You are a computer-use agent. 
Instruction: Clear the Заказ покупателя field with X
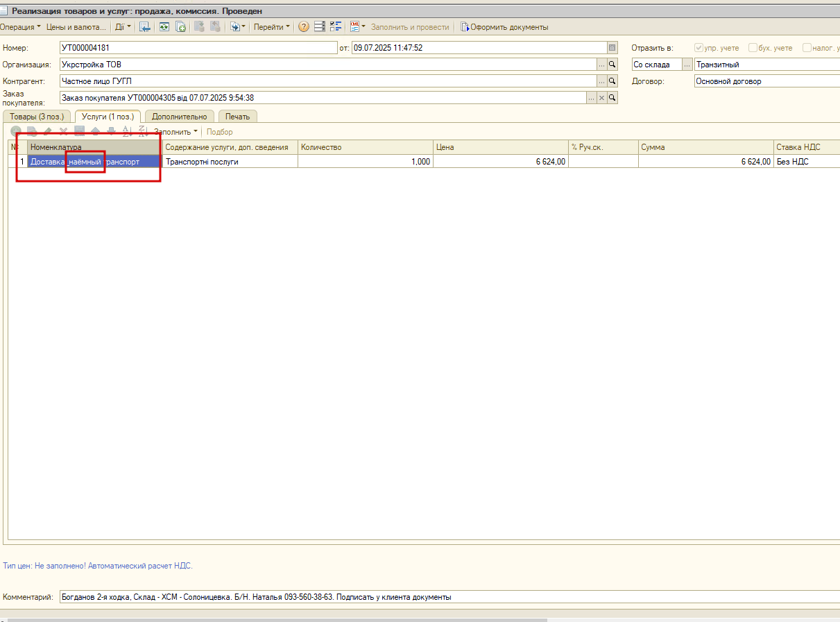pos(602,98)
